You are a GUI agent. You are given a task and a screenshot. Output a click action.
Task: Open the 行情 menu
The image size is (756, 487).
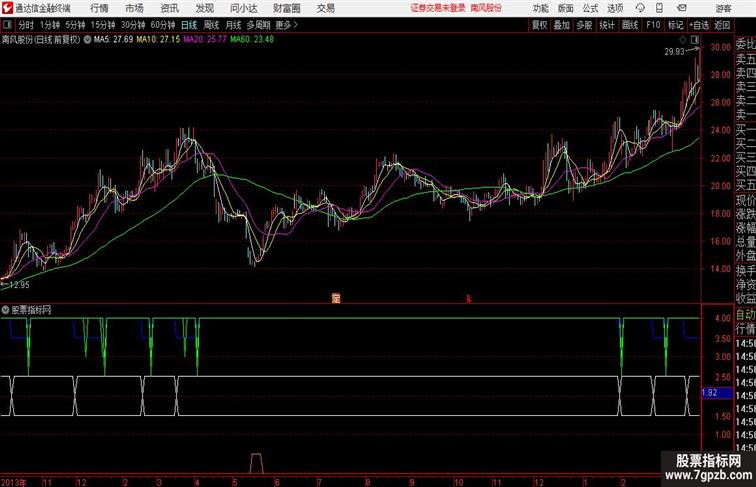coord(99,8)
